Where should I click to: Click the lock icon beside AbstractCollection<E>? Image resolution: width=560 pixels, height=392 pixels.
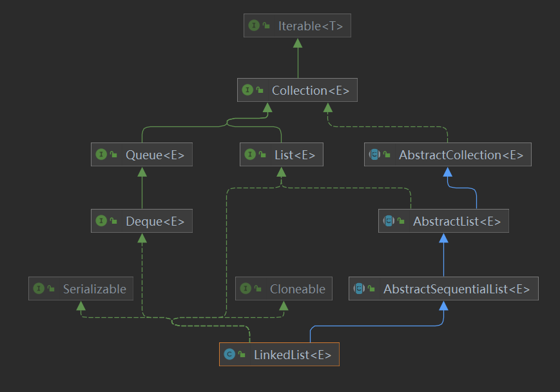(387, 154)
